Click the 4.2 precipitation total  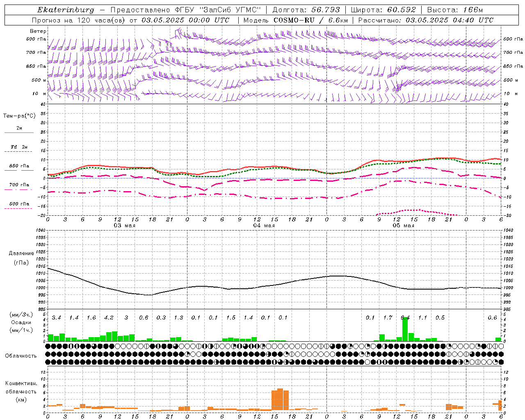[109, 317]
